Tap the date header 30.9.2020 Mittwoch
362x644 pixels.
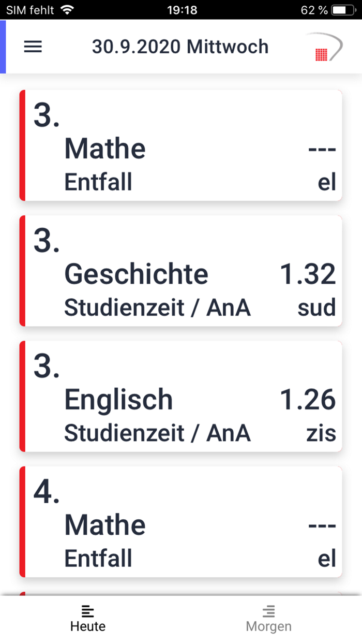[x=181, y=47]
